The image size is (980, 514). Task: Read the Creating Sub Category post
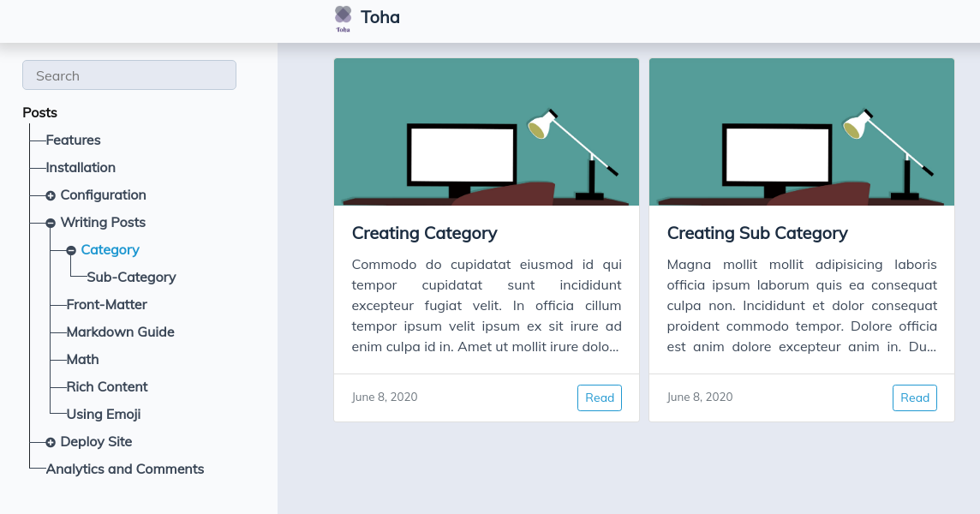pos(914,397)
